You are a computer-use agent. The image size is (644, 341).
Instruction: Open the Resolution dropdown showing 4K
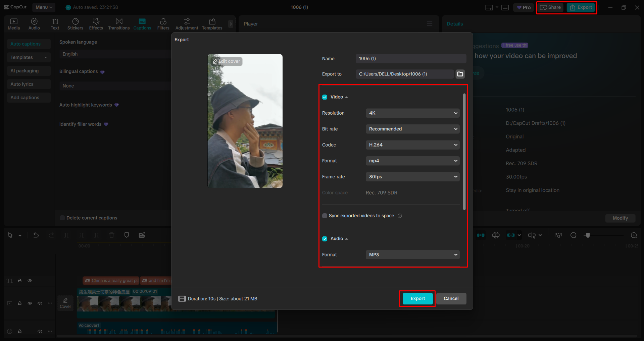[412, 113]
